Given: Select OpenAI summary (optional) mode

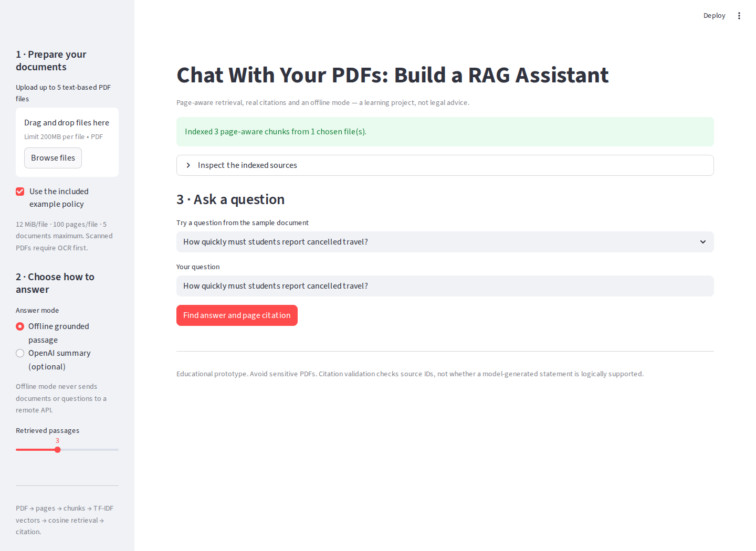Looking at the screenshot, I should (20, 353).
